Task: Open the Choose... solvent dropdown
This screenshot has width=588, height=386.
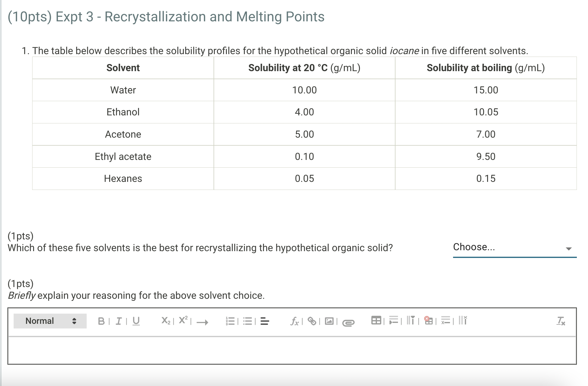Action: coord(514,247)
